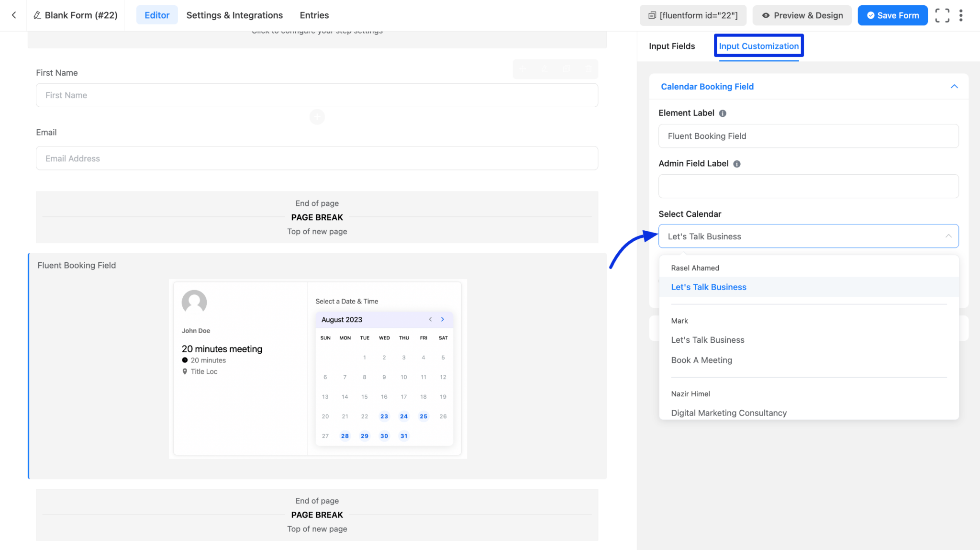This screenshot has height=550, width=980.
Task: Advance to next month in the calendar preview
Action: pyautogui.click(x=442, y=319)
